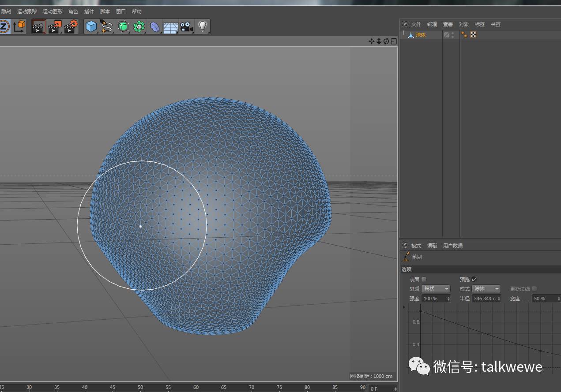The width and height of the screenshot is (561, 392).
Task: Open Attribute Manager 模式 menu
Action: [x=416, y=246]
